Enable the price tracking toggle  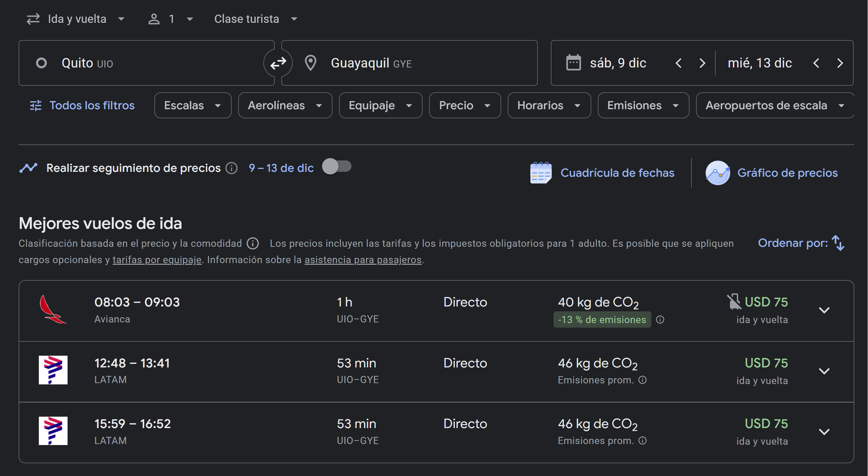[337, 166]
